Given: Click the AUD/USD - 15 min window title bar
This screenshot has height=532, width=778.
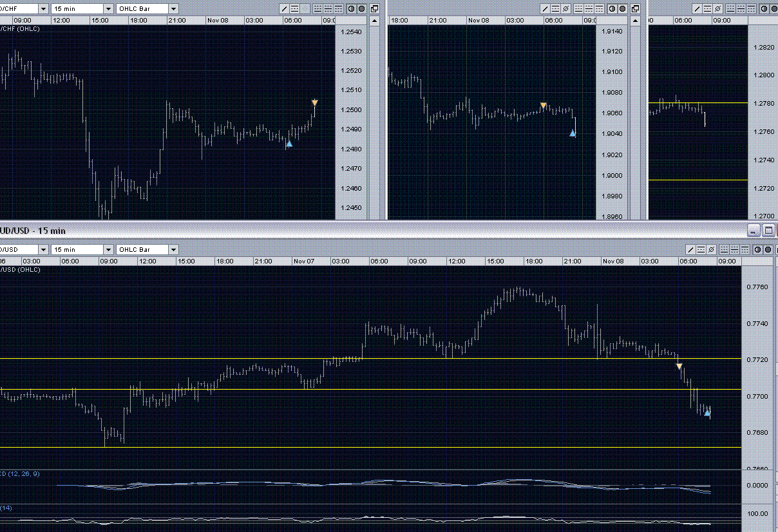Looking at the screenshot, I should tap(322, 230).
